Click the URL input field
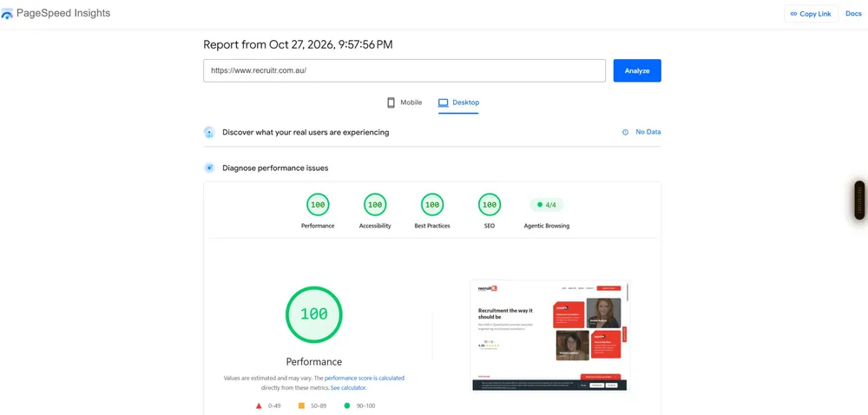The height and width of the screenshot is (415, 868). click(x=404, y=71)
